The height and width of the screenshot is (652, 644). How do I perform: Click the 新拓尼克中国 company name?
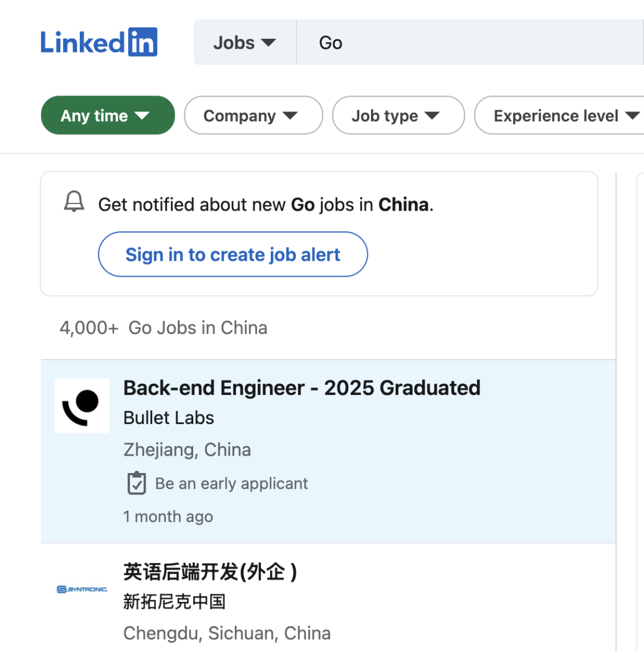click(174, 602)
